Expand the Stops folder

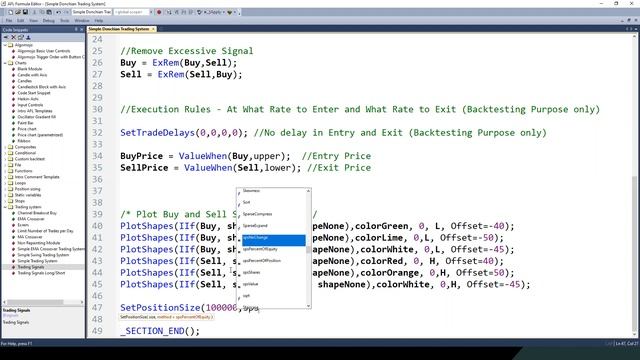click(5, 201)
